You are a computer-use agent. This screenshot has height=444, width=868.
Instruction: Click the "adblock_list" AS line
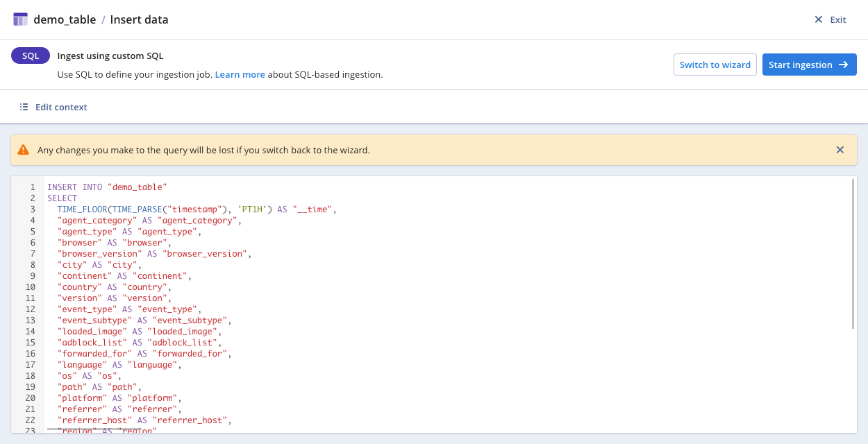pyautogui.click(x=139, y=343)
